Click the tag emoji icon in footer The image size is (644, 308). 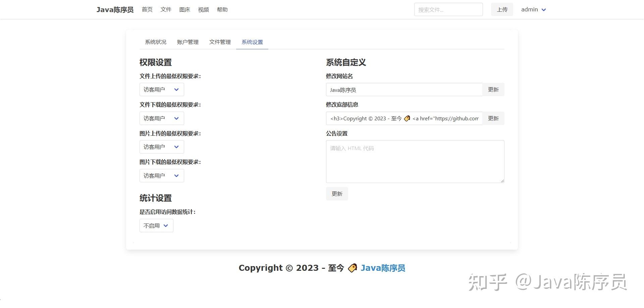click(x=353, y=268)
